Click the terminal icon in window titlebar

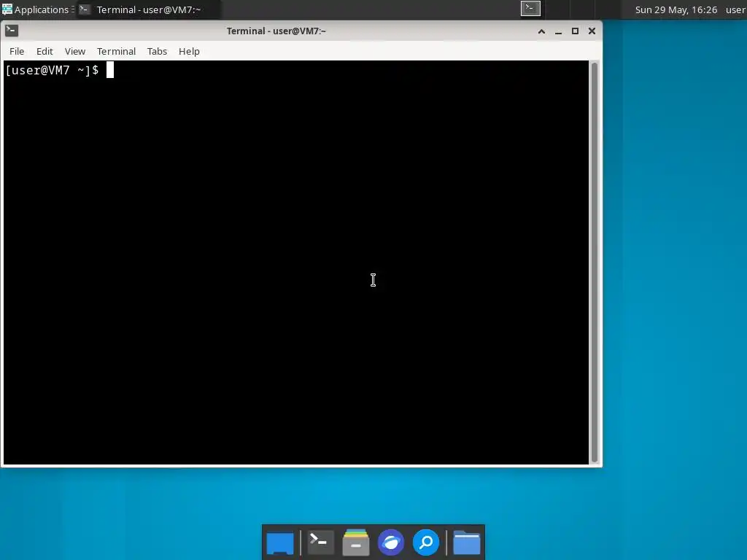pos(12,31)
